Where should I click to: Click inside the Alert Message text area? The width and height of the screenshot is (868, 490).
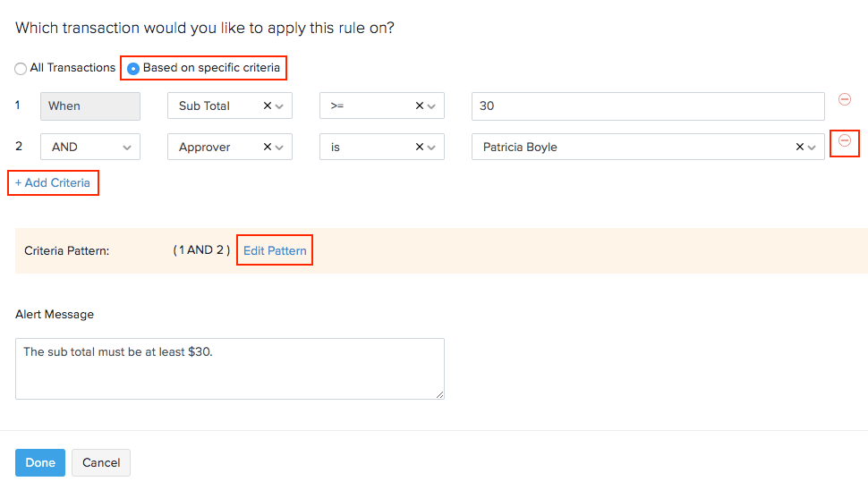coord(229,368)
